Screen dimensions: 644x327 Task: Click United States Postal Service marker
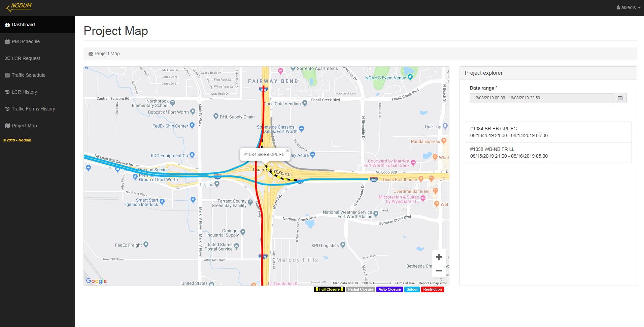236,246
